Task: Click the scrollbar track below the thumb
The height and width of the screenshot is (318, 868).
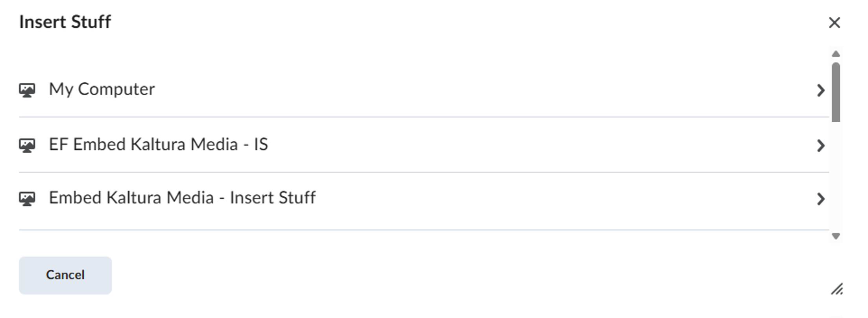Action: (836, 177)
